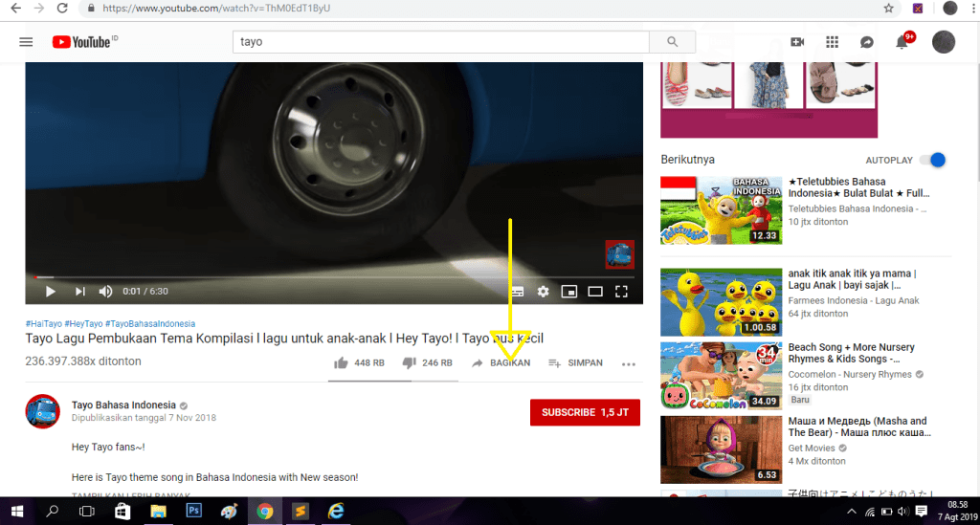Expand the more actions three-dot menu
Viewport: 980px width, 525px height.
pos(629,363)
